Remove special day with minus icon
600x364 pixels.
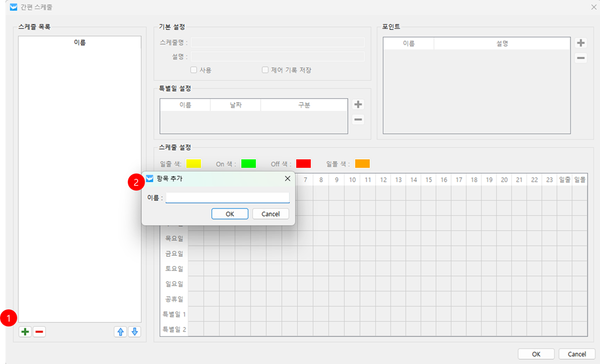(x=358, y=120)
